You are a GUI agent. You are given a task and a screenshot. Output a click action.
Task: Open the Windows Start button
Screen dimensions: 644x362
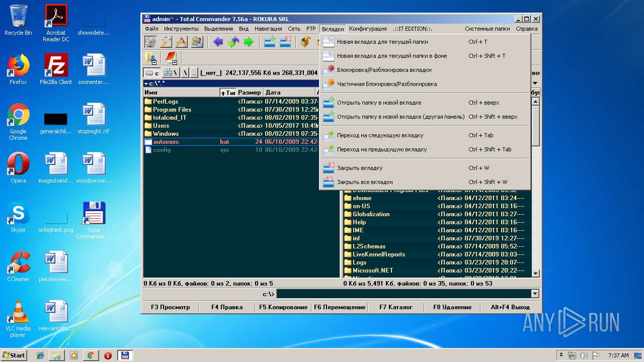[14, 355]
